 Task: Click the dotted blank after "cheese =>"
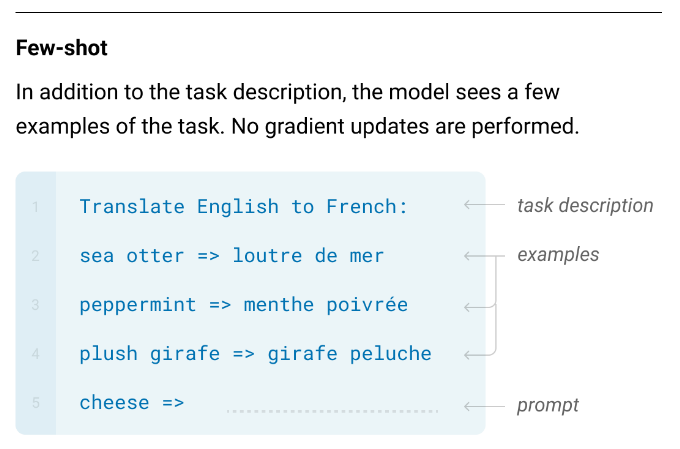(332, 410)
